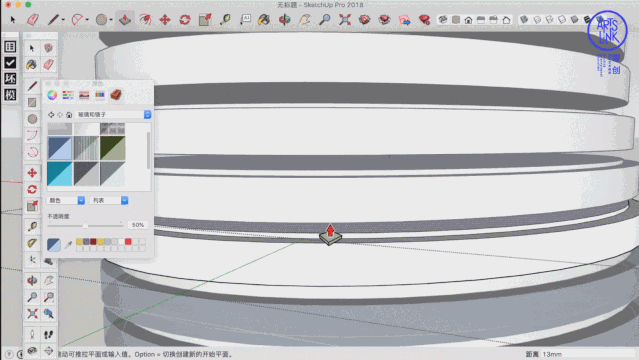This screenshot has width=639, height=360.
Task: Click the home button in materials browser
Action: (x=69, y=115)
